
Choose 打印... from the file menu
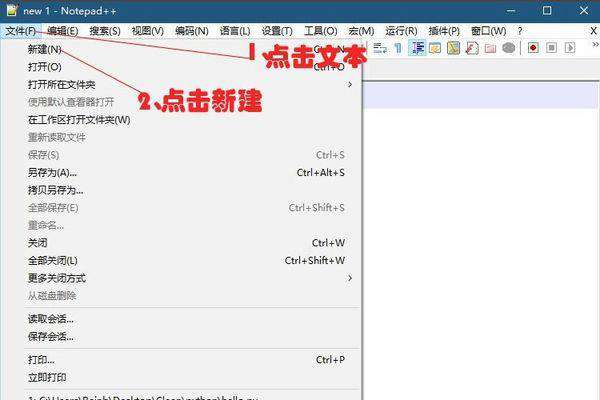(x=182, y=360)
